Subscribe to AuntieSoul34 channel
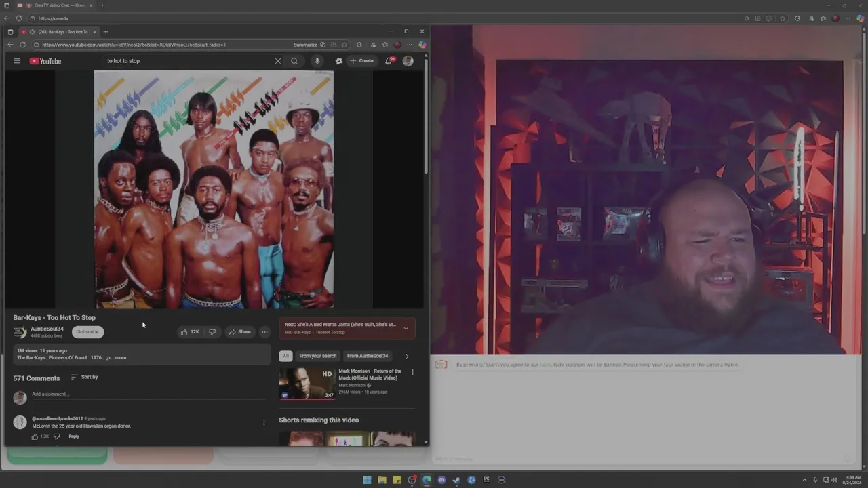Viewport: 868px width, 488px height. point(87,332)
